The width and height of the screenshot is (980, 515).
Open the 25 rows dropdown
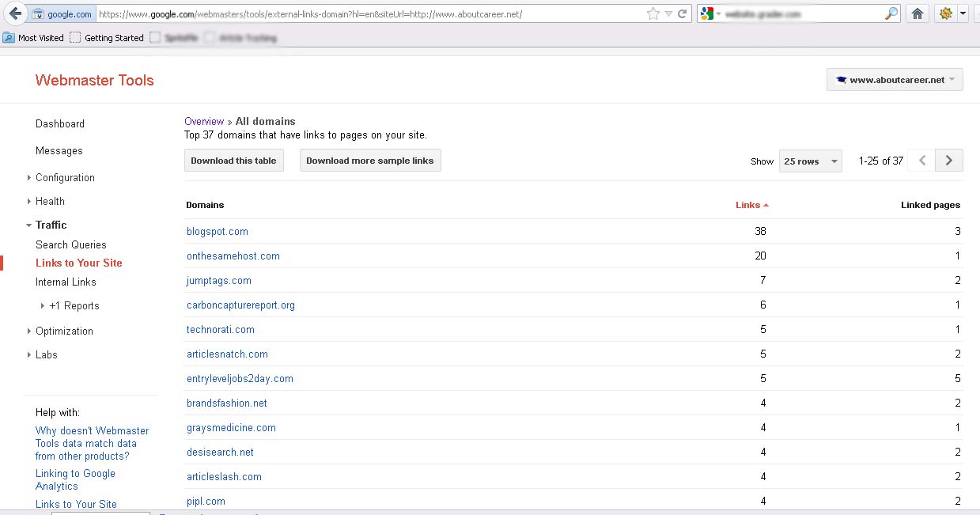[811, 161]
